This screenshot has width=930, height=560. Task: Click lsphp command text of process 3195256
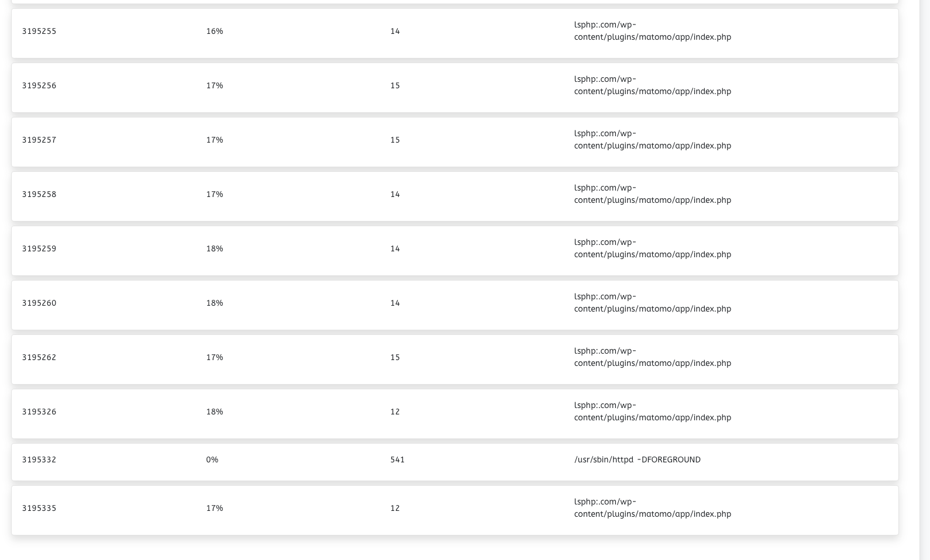652,85
